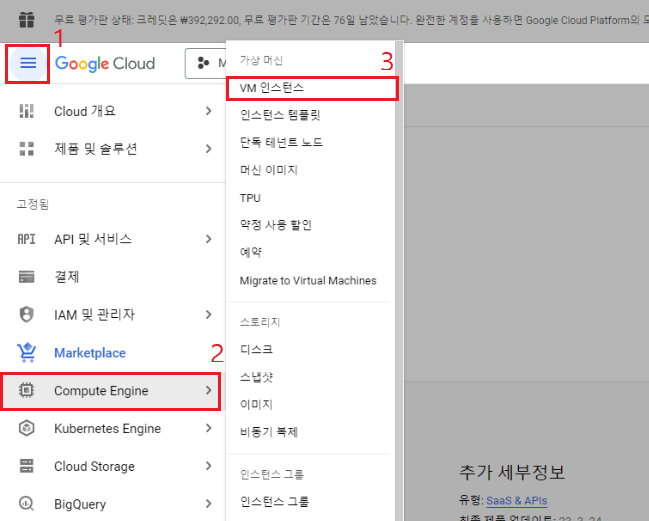
Task: Select Kubernetes Engine in navigation menu
Action: click(x=112, y=428)
